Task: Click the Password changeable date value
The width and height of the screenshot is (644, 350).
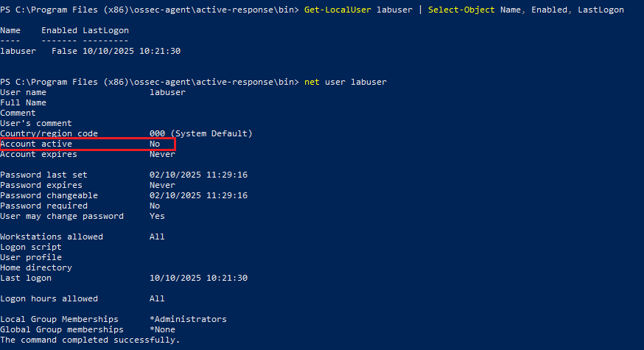Action: 198,195
